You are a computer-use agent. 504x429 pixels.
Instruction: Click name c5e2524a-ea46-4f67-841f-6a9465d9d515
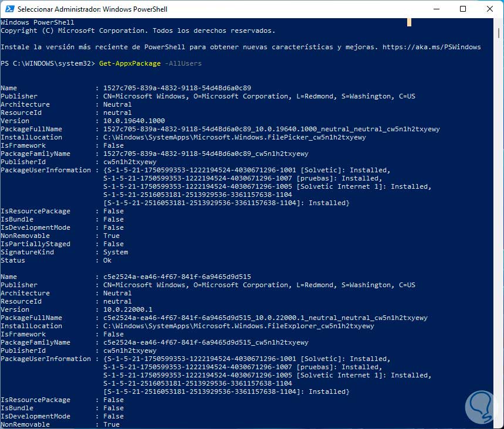[x=177, y=277]
